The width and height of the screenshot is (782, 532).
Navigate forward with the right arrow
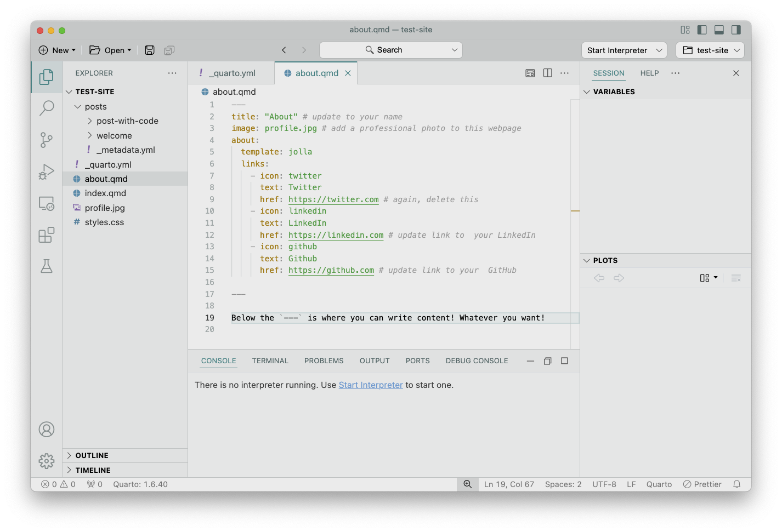(x=304, y=50)
